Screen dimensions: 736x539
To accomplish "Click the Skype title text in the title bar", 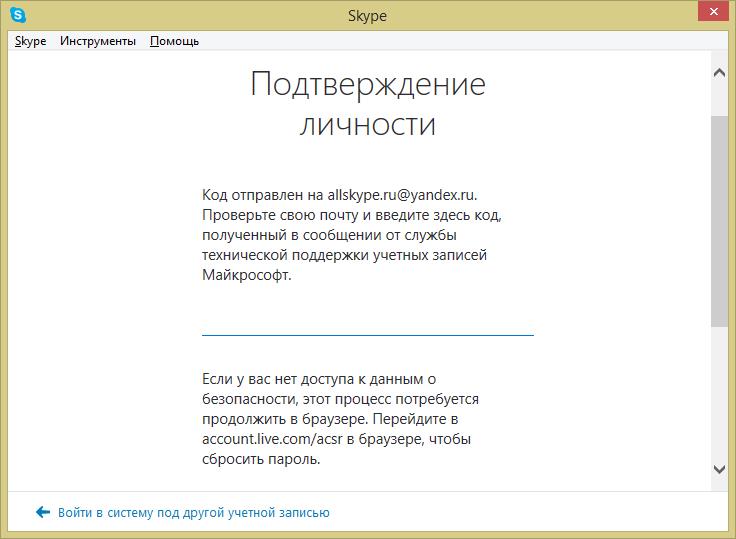I will point(367,16).
